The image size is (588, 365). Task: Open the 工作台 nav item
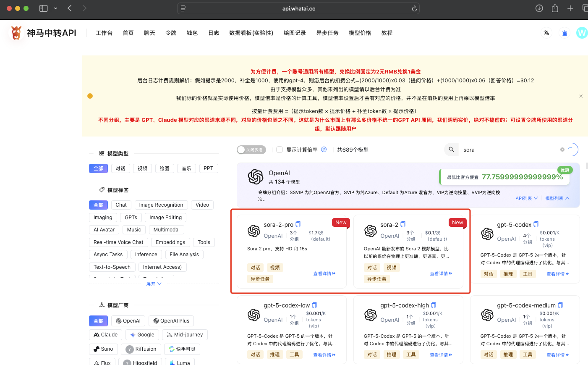tap(104, 33)
